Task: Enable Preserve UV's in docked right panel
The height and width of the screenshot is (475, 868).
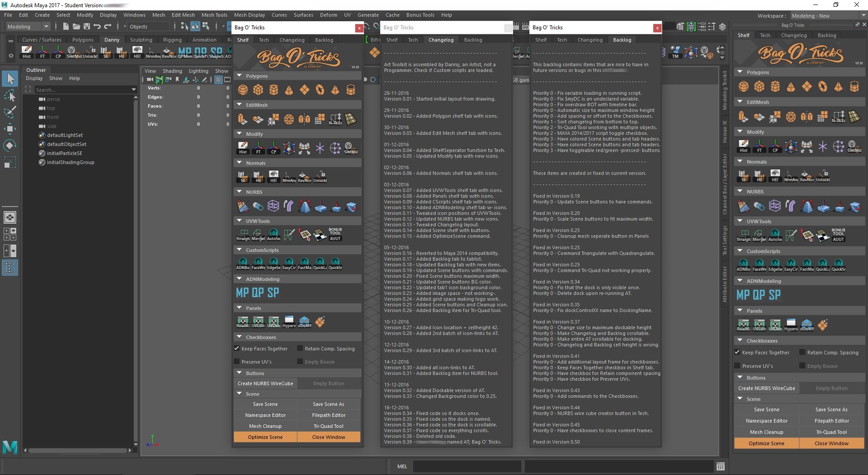Action: [x=737, y=366]
